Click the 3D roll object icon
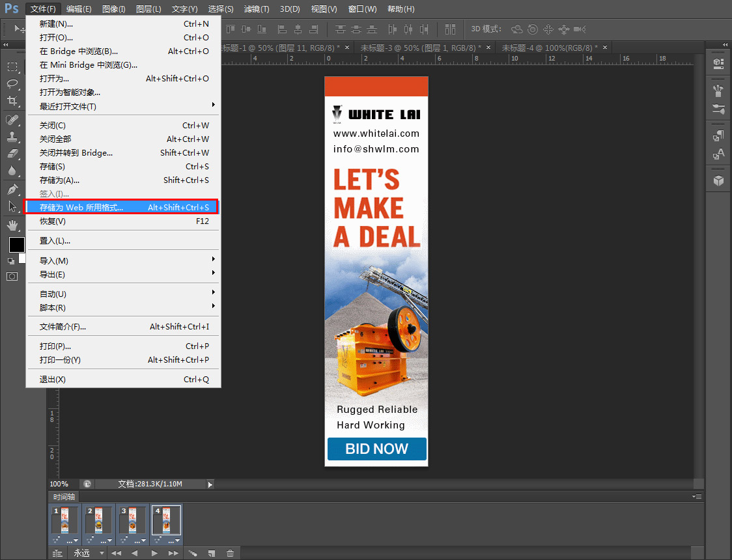Screen dimensions: 732x560 click(532, 29)
